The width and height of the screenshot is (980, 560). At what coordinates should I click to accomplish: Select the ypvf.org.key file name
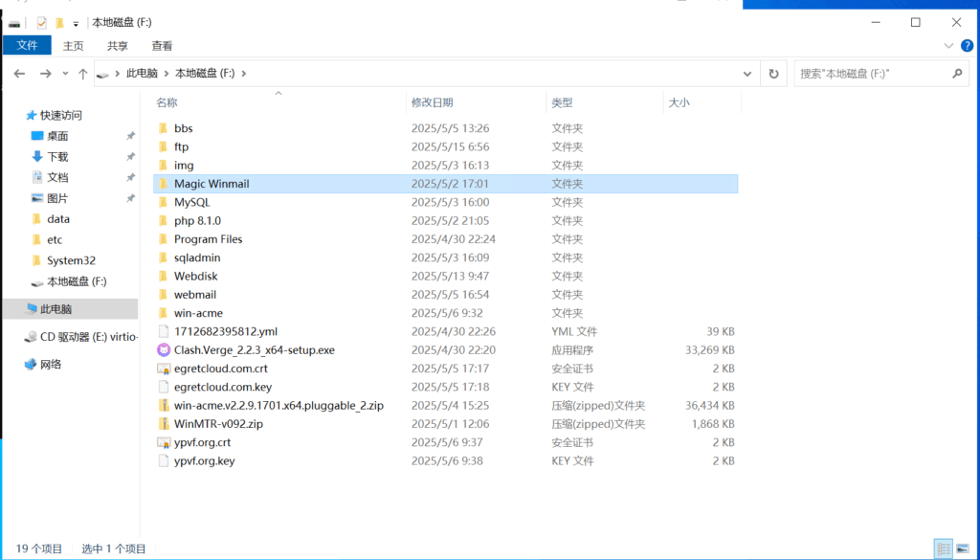pyautogui.click(x=205, y=461)
